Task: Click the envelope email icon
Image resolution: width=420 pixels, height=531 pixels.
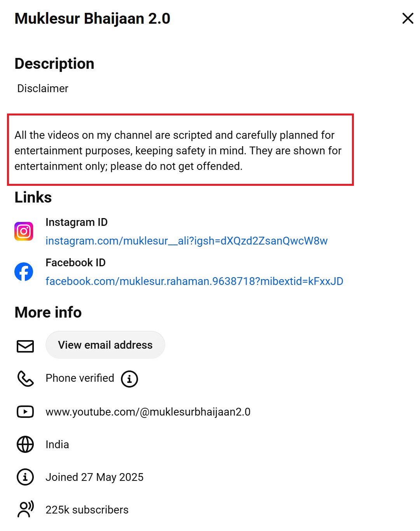Action: click(25, 346)
